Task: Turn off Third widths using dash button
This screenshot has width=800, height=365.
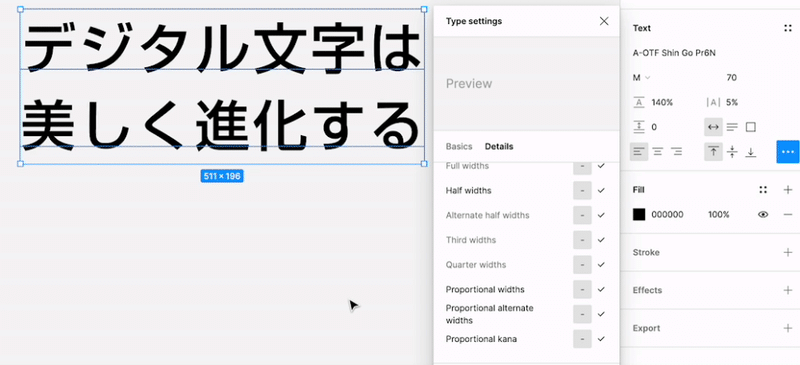Action: 582,240
